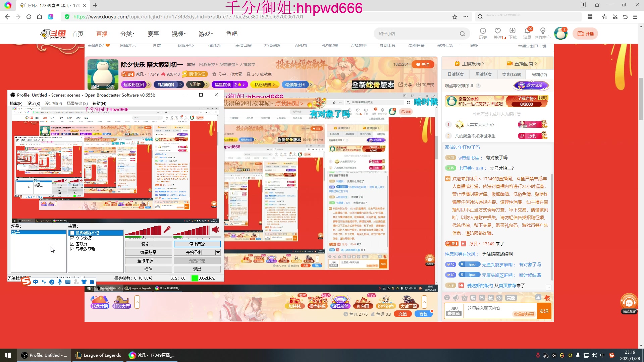The width and height of the screenshot is (644, 362).
Task: Open the system volume tray icon
Action: coord(594,355)
